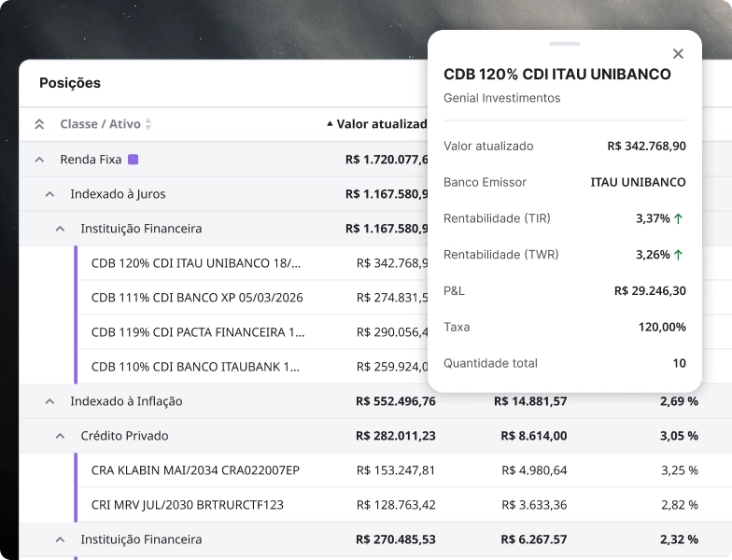Image resolution: width=732 pixels, height=560 pixels.
Task: Close the CDB 120% CDI ITAU UNIBANCO card
Action: [678, 54]
